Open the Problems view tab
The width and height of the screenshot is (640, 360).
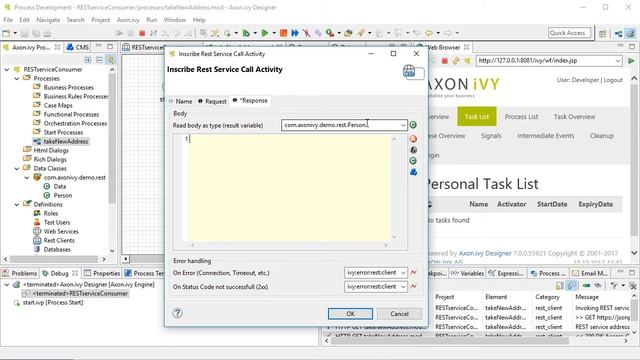[x=20, y=273]
